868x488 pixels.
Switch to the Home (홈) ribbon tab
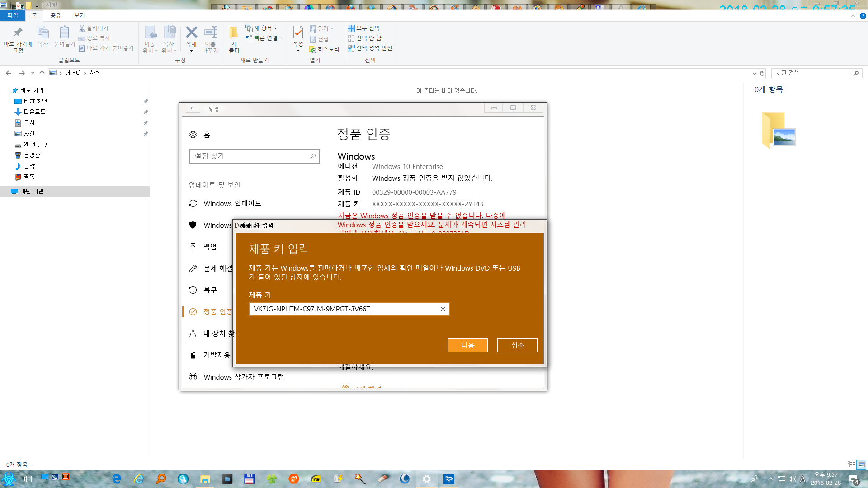click(34, 16)
